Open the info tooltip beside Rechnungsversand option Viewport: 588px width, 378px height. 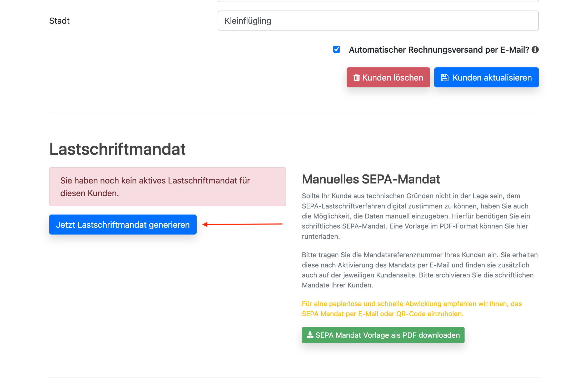click(535, 49)
